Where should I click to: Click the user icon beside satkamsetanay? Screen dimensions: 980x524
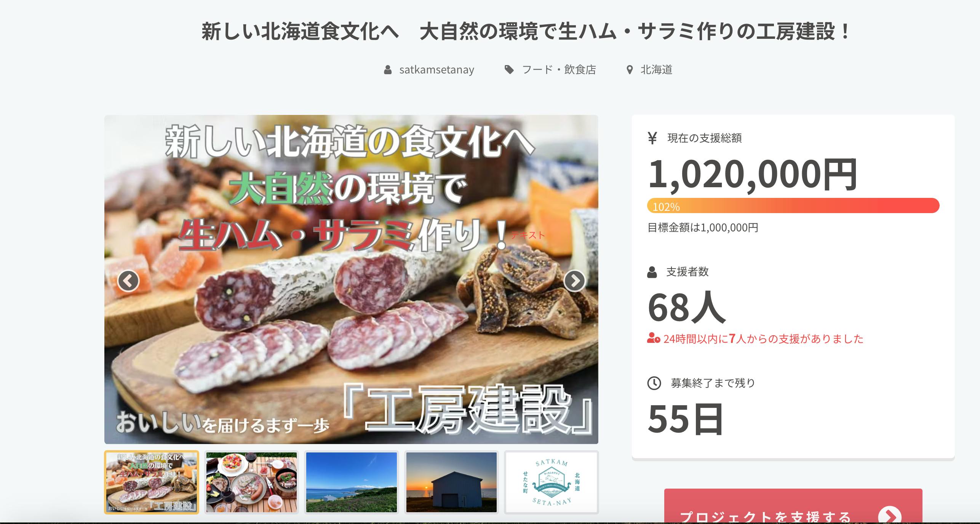coord(388,70)
